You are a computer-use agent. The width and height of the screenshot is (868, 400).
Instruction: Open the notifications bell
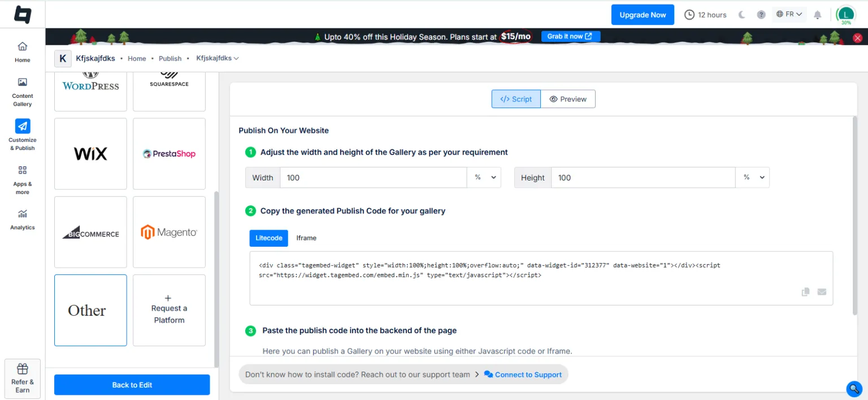point(817,15)
